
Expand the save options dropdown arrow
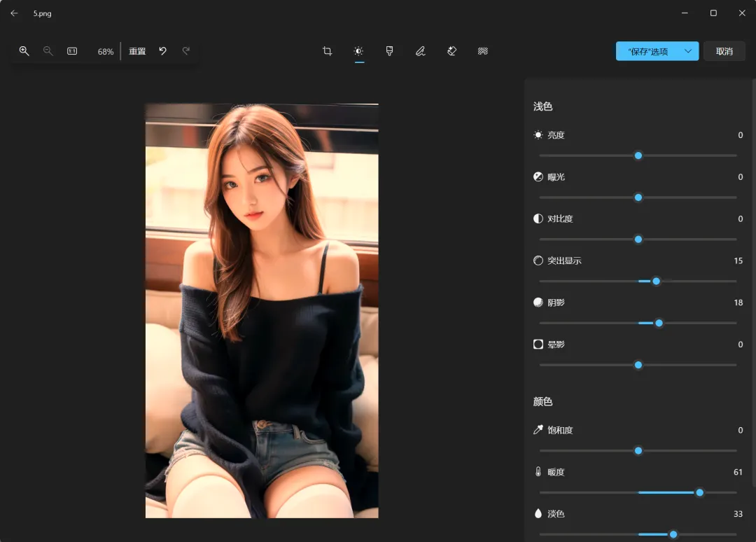[x=689, y=51]
